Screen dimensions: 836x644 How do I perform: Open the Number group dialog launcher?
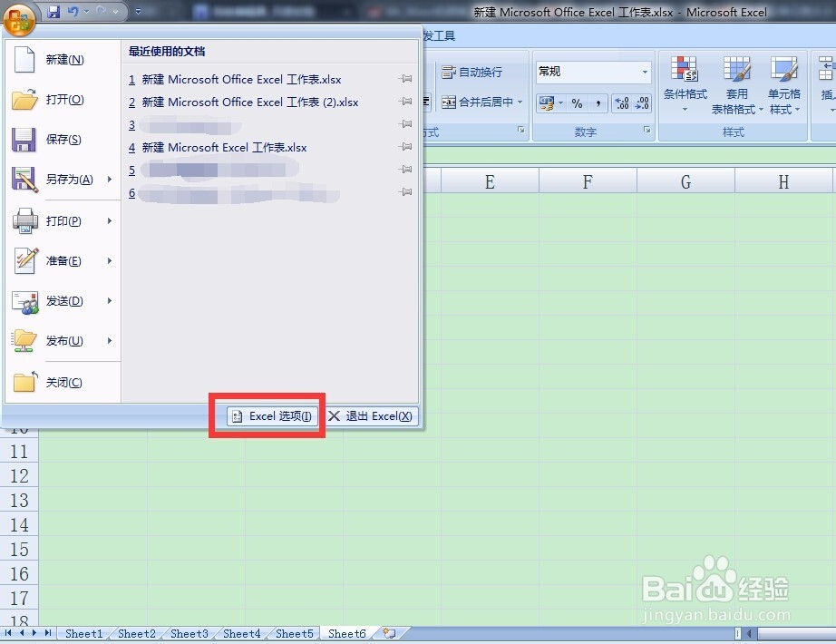pyautogui.click(x=646, y=130)
